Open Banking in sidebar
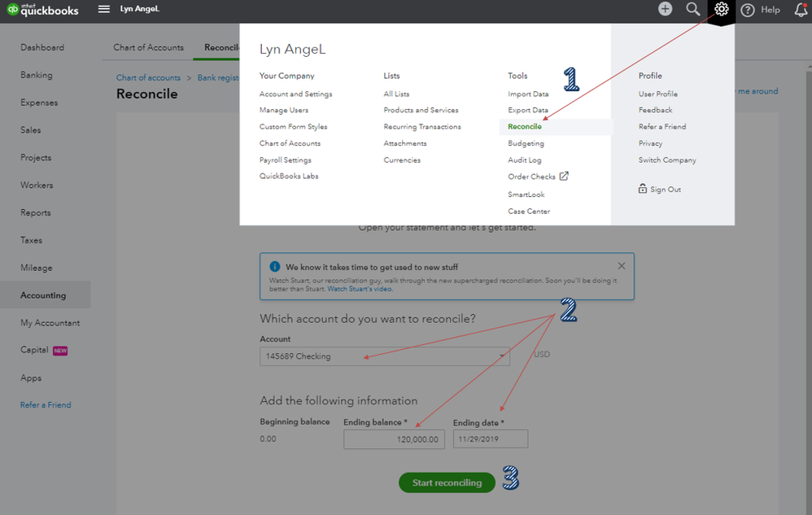 (37, 75)
